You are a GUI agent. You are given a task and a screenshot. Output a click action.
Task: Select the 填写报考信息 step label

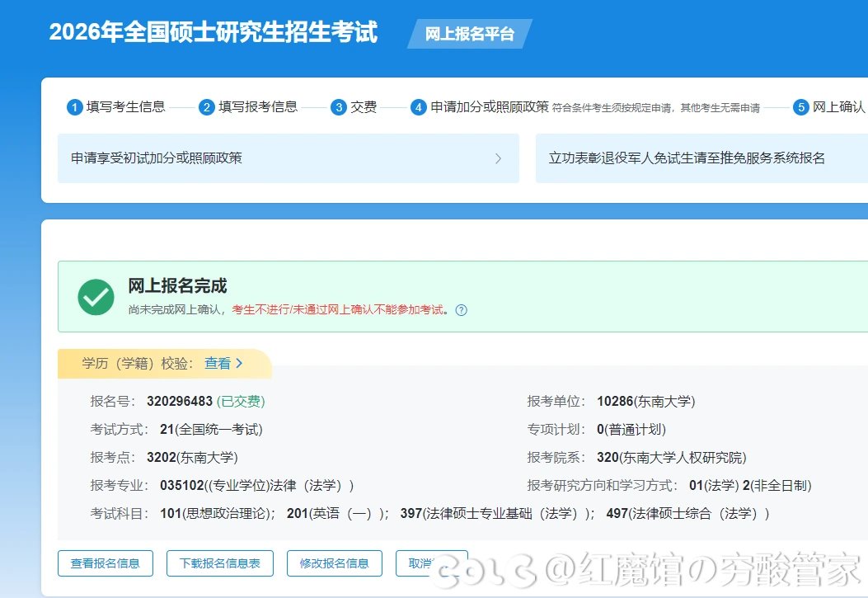tap(258, 107)
